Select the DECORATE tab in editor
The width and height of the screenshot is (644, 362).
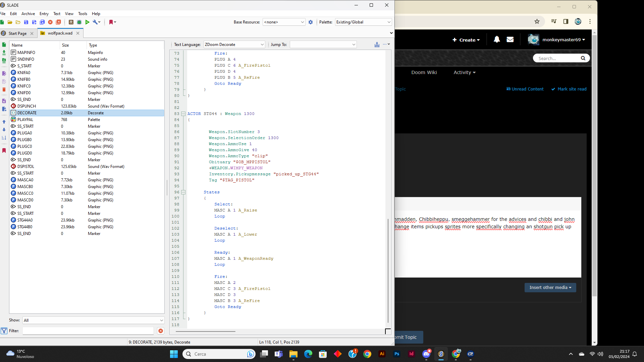coord(26,113)
